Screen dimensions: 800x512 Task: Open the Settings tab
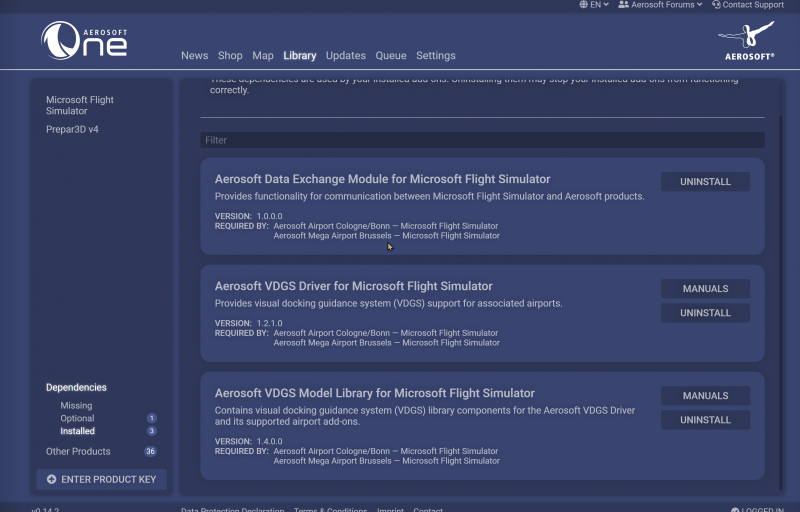436,56
